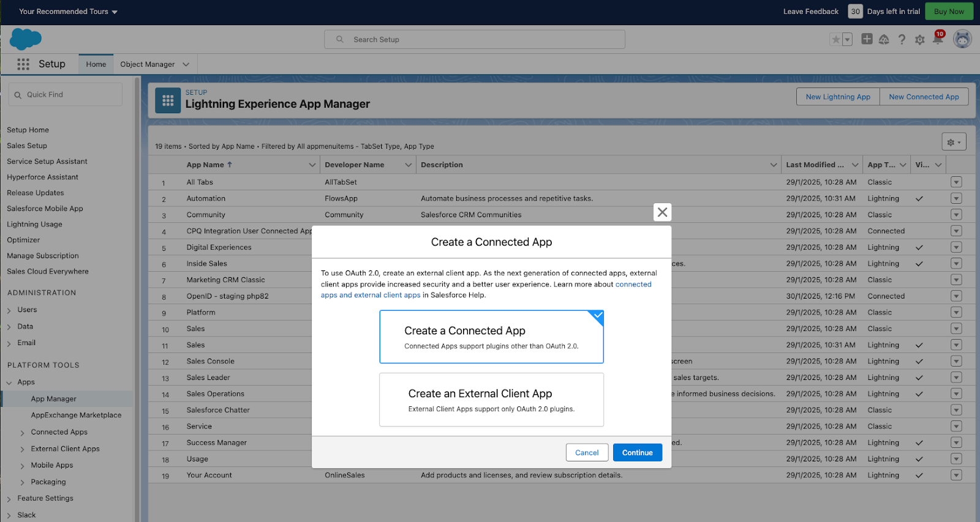Open AppExchange Marketplace in sidebar
The width and height of the screenshot is (980, 522).
(76, 415)
